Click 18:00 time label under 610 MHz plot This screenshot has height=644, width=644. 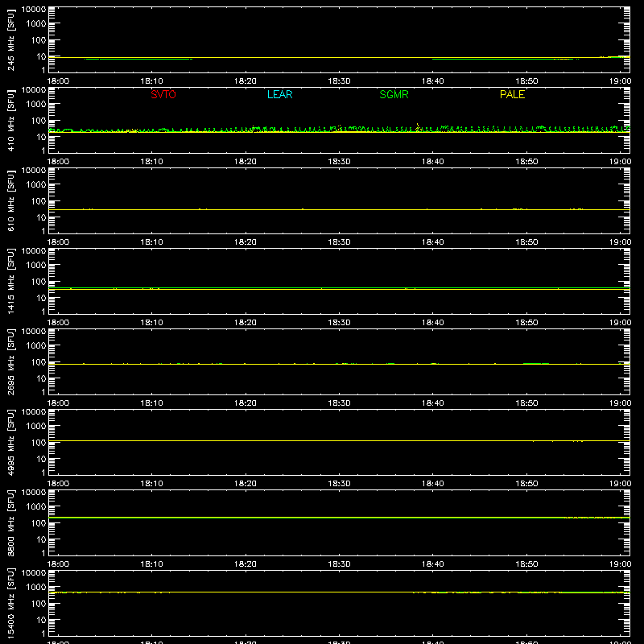click(58, 242)
